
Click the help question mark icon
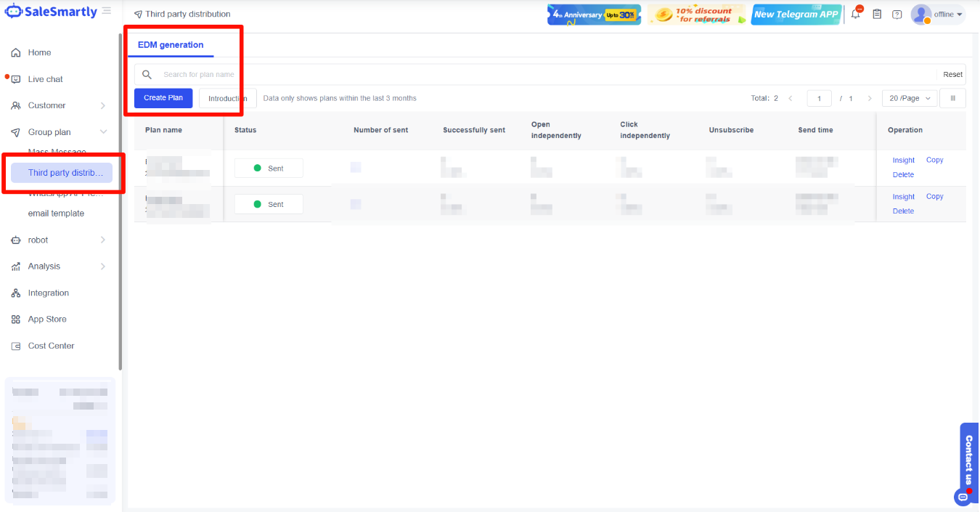pos(897,14)
